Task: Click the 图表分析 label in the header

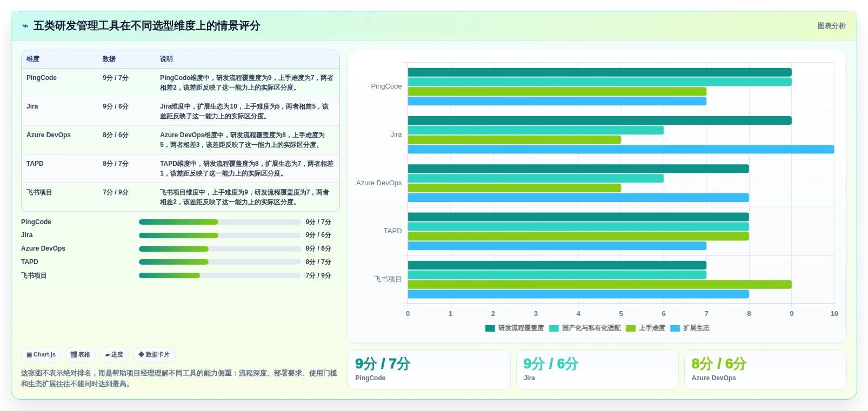Action: [831, 26]
